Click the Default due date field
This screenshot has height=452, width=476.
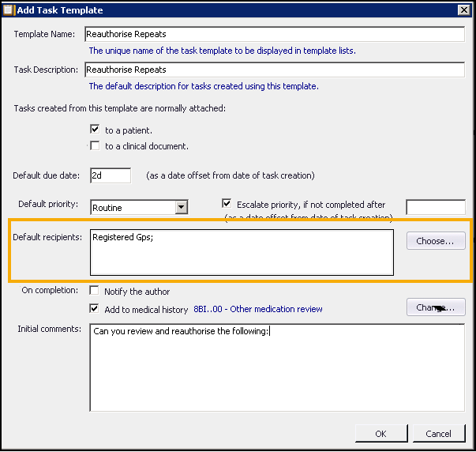point(110,175)
